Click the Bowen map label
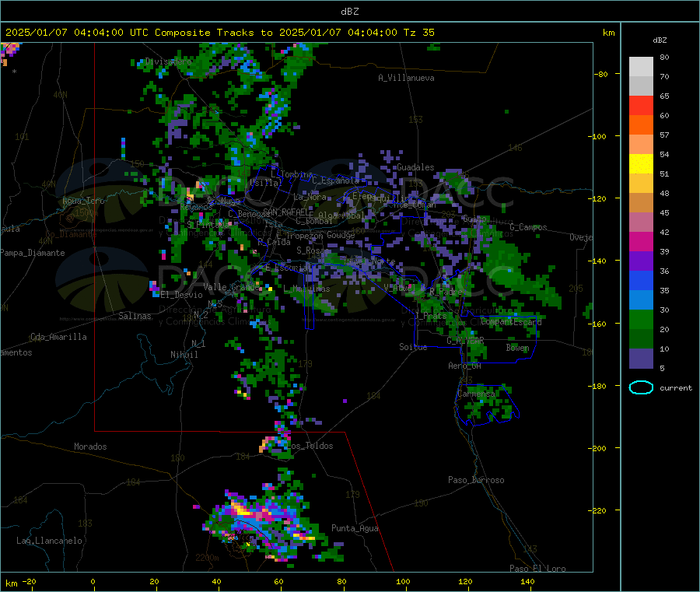 click(x=517, y=347)
